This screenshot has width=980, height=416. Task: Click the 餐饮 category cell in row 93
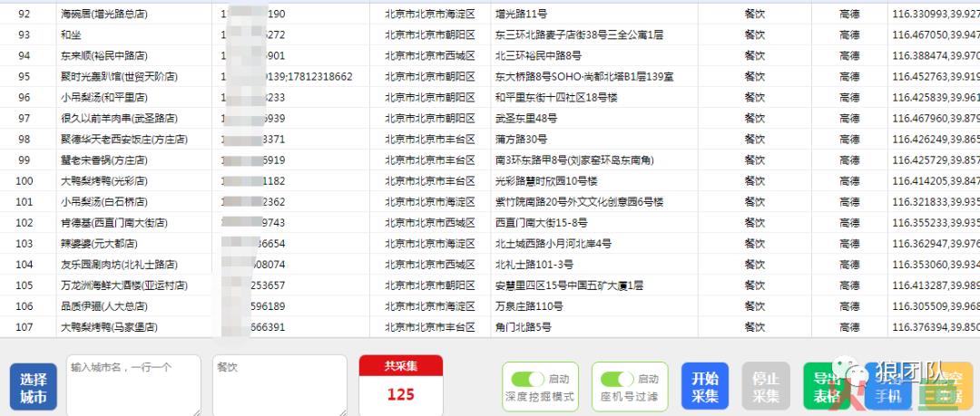pos(754,35)
